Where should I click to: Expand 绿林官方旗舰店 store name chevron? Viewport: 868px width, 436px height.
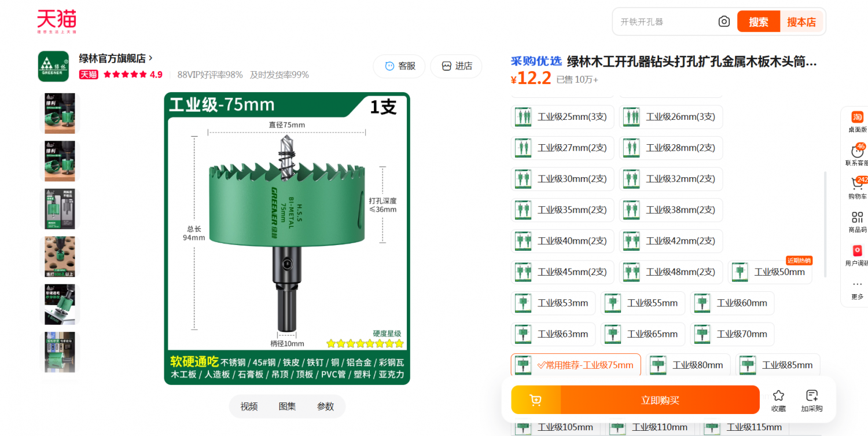coord(150,58)
